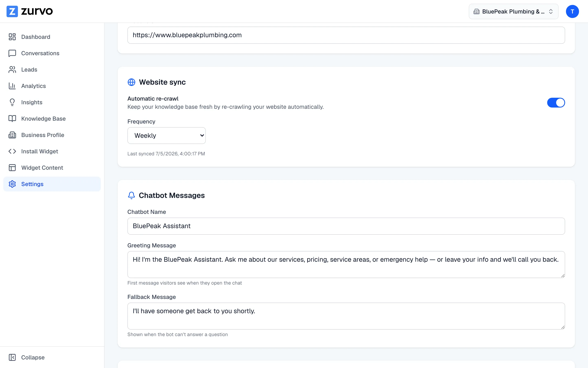Screen dimensions: 588x368
Task: Click the Business Profile building icon
Action: pyautogui.click(x=12, y=135)
